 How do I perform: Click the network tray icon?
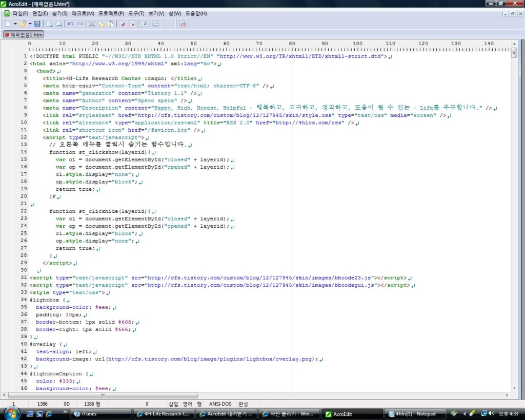coord(483,414)
